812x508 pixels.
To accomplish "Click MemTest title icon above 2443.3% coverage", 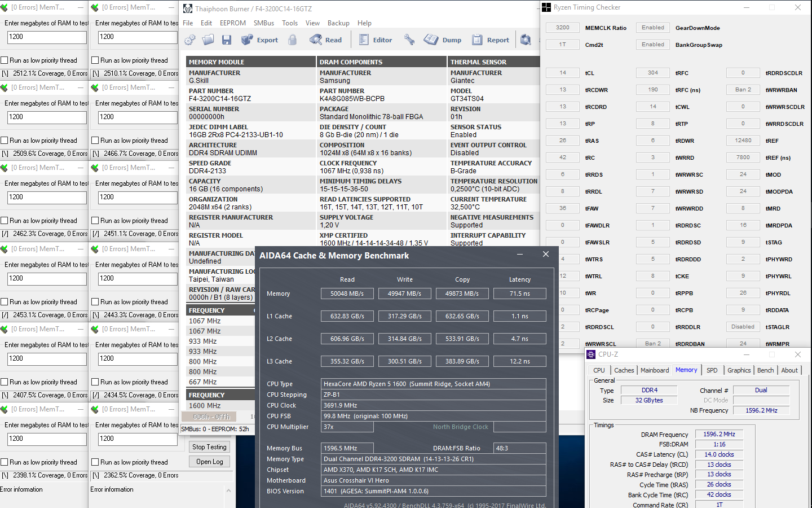I will tap(95, 249).
